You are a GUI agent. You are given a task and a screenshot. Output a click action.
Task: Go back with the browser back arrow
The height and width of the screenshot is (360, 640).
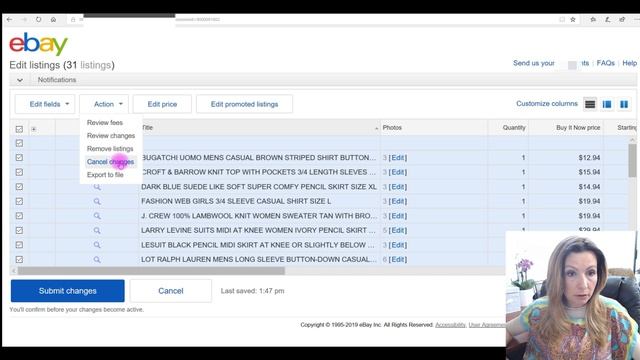(x=9, y=19)
